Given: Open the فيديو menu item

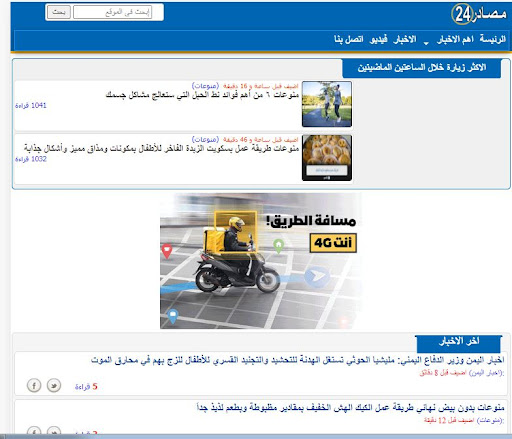Looking at the screenshot, I should pyautogui.click(x=378, y=40).
